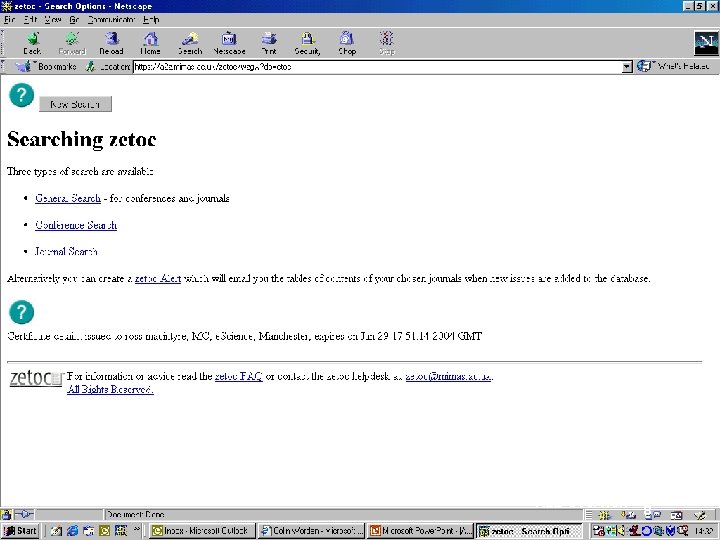
Task: Click the status bar connection icon
Action: [x=24, y=514]
